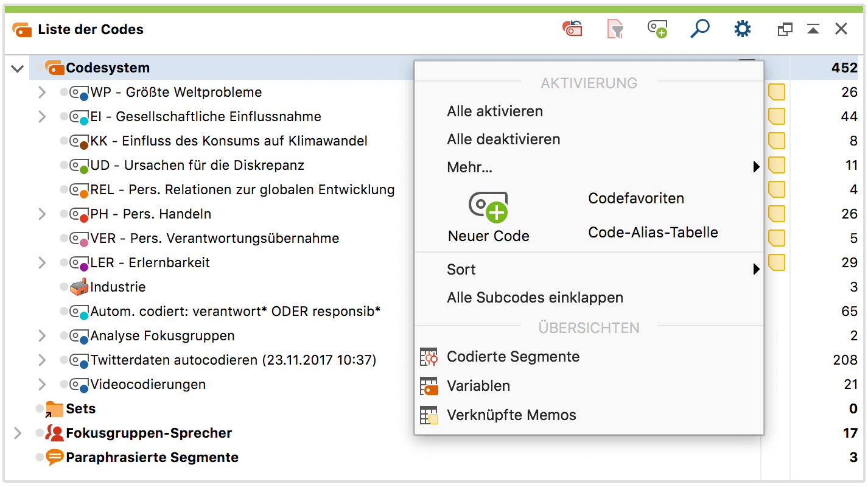Toggle activation dot of Industrie code
868x487 pixels.
coord(64,287)
